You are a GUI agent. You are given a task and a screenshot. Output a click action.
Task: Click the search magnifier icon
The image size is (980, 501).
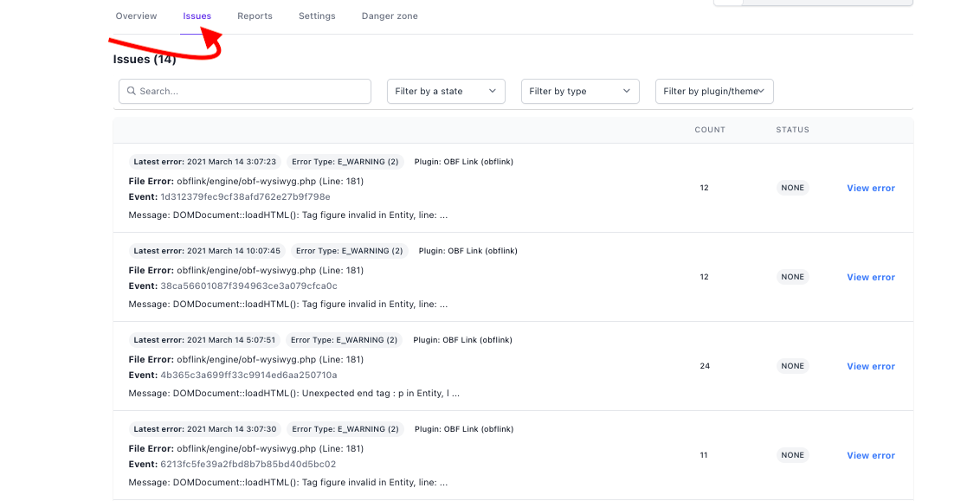coord(132,91)
